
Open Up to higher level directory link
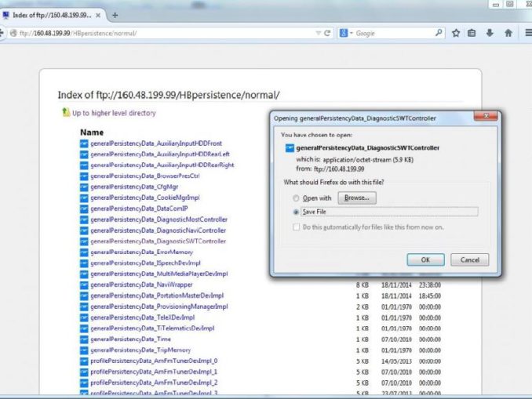113,113
